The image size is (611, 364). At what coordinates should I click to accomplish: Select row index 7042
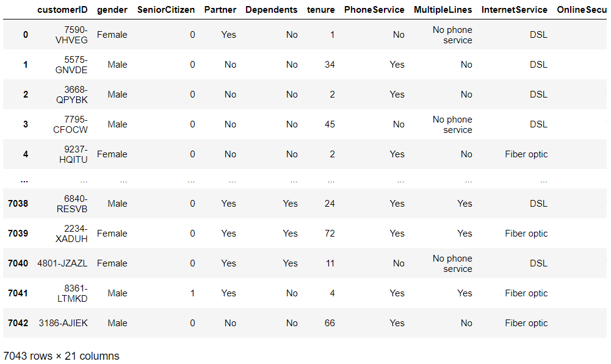click(18, 323)
